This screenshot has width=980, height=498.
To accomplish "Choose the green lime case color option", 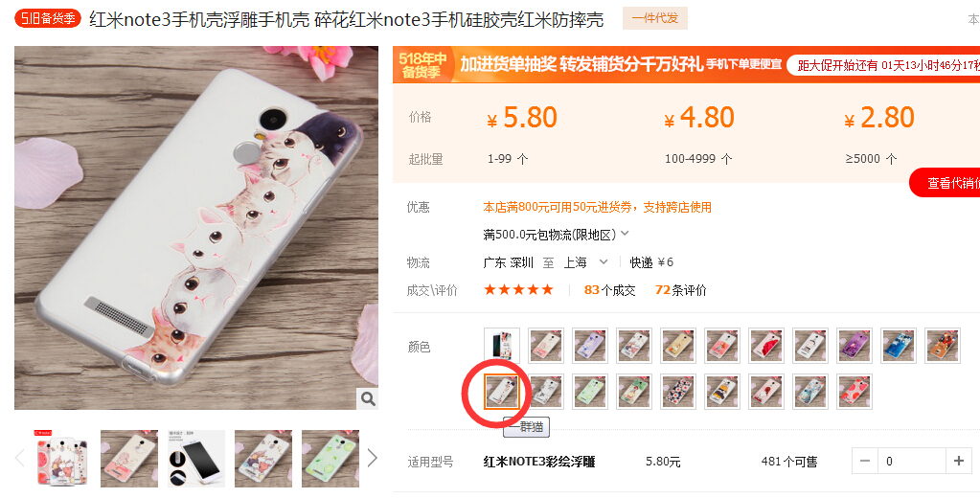I will (590, 392).
